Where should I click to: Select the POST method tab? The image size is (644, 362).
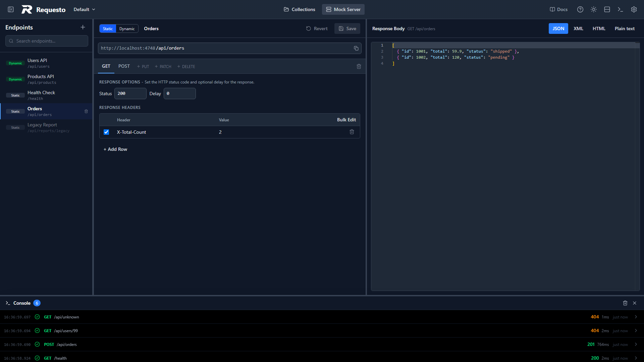click(x=124, y=66)
